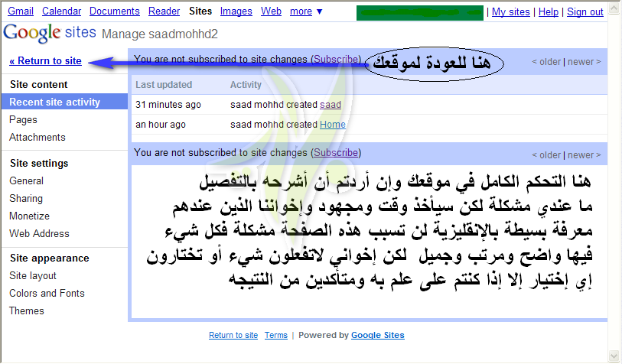This screenshot has height=364, width=622.
Task: Click the 'Activity' column header
Action: 246,85
